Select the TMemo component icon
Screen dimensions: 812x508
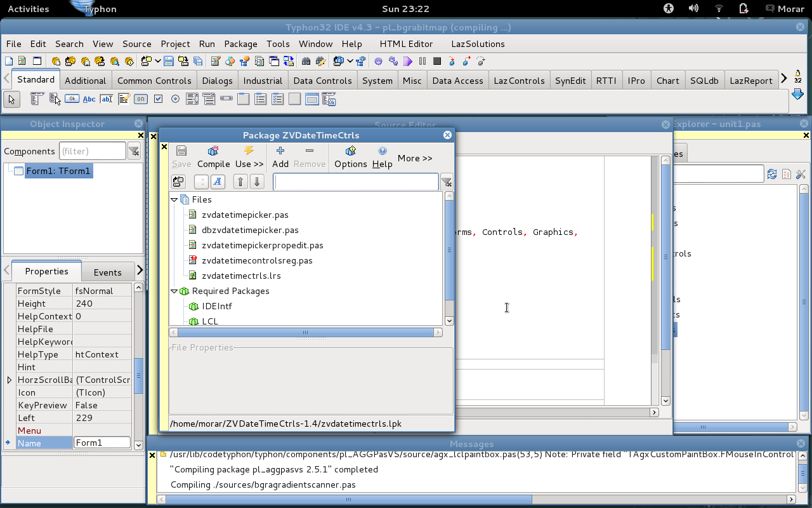(124, 99)
